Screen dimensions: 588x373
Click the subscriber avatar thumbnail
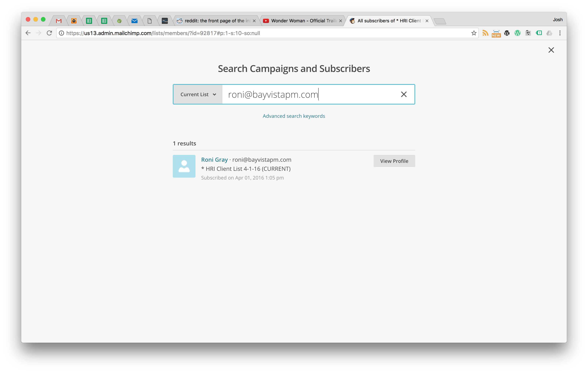(x=184, y=166)
